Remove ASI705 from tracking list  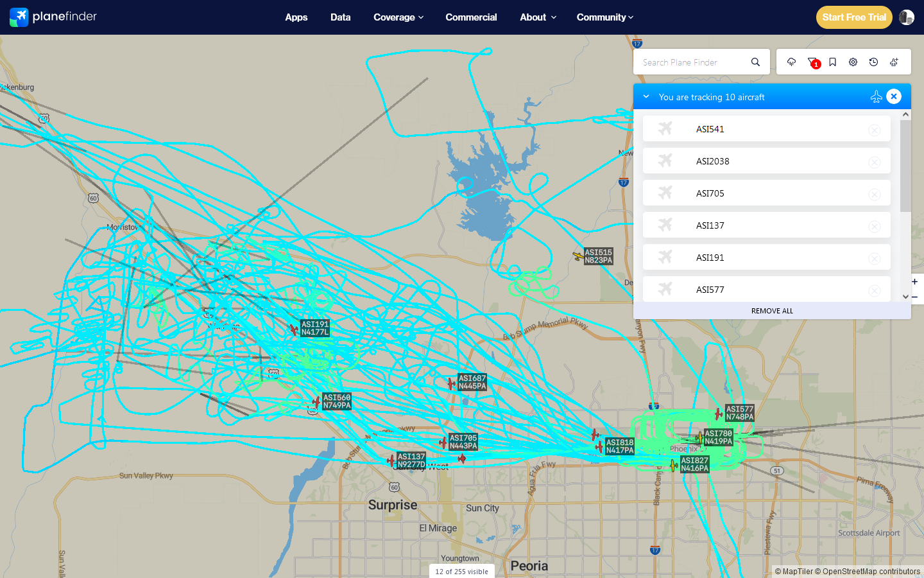pos(875,195)
